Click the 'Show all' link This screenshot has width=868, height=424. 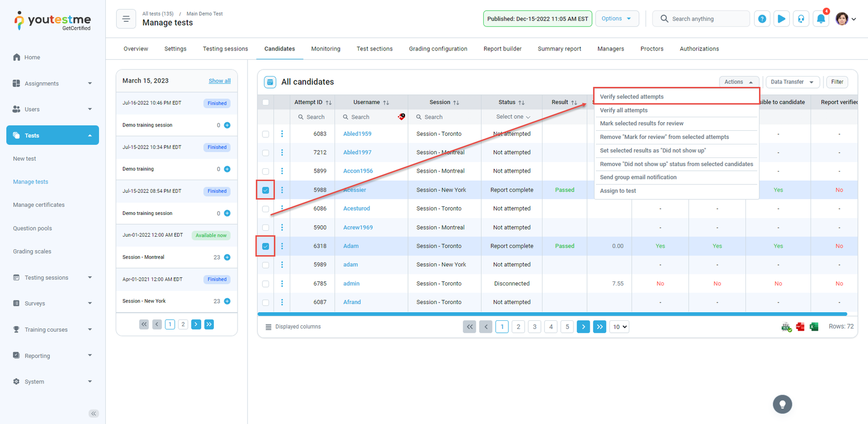click(219, 81)
